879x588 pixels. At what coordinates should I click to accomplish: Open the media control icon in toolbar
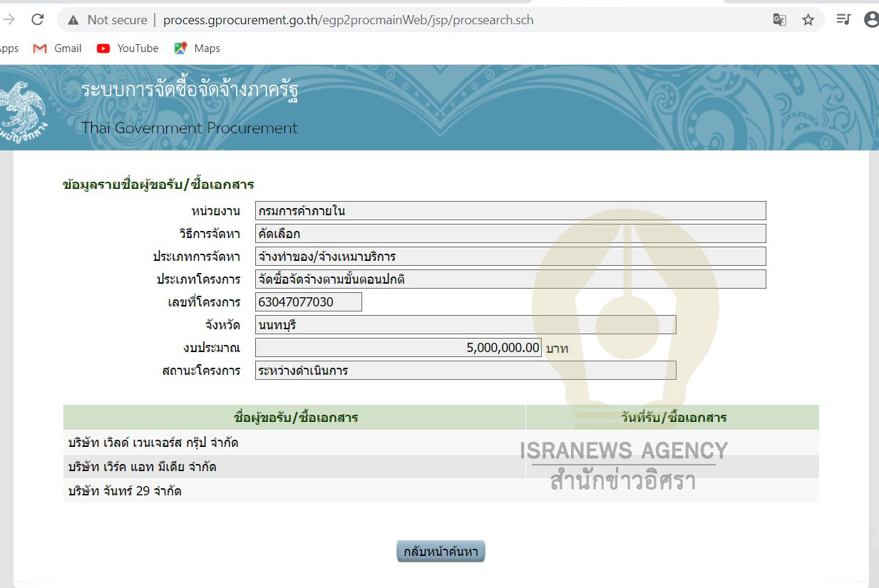click(843, 20)
